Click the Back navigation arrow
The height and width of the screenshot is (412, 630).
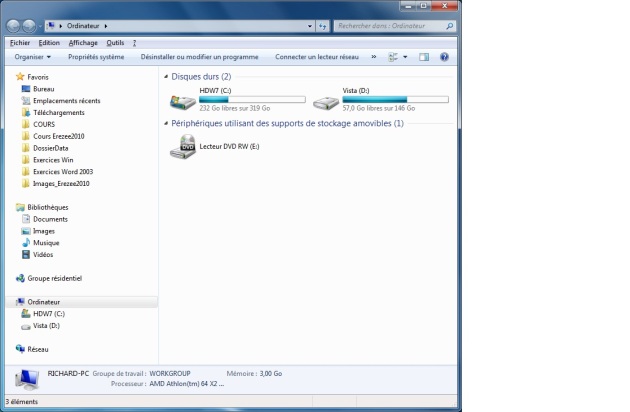[x=13, y=26]
